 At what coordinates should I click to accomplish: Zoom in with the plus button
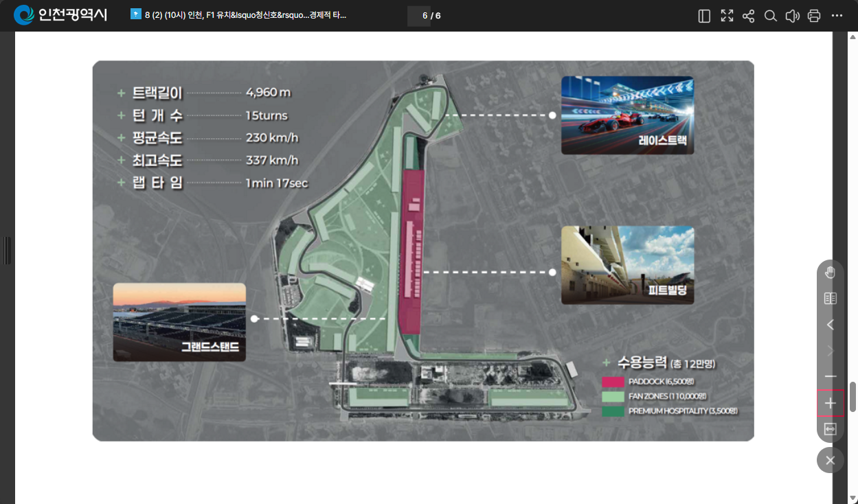[830, 403]
